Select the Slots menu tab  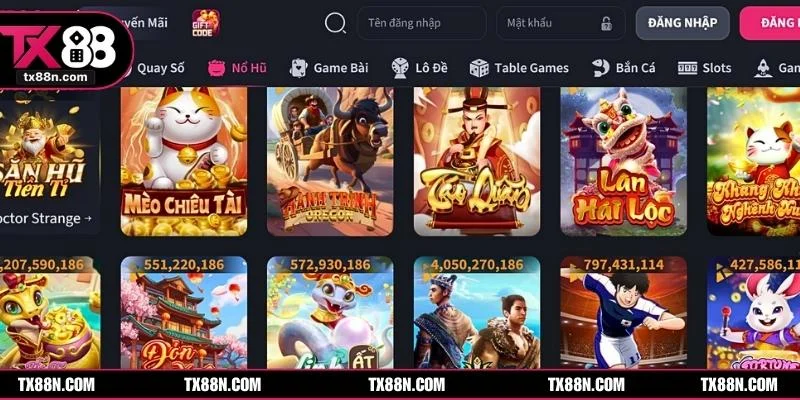(x=717, y=68)
